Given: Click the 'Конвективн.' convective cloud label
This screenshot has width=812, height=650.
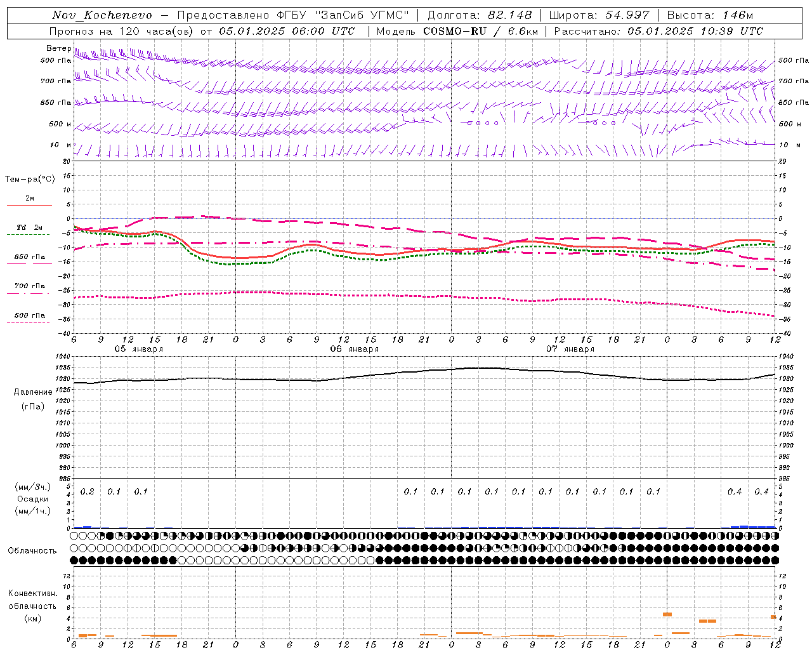Looking at the screenshot, I should tap(33, 594).
